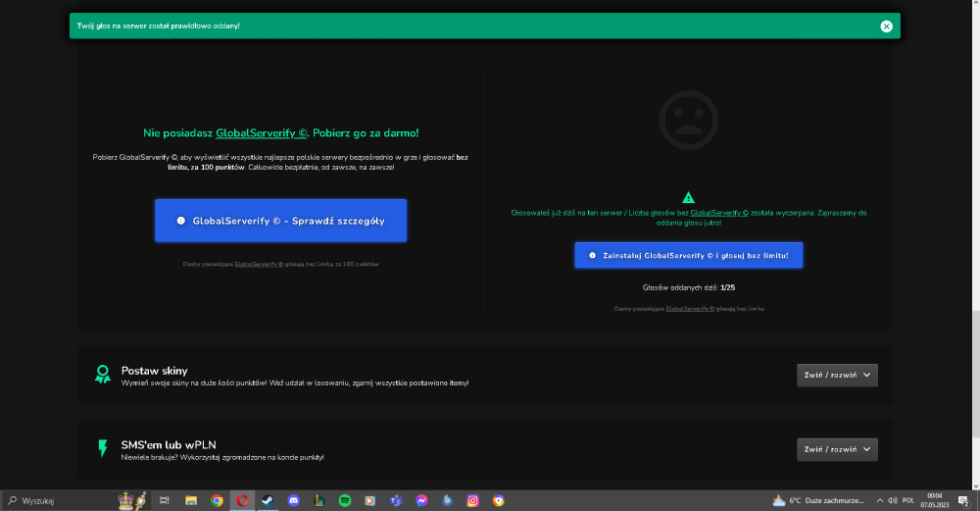Image resolution: width=980 pixels, height=511 pixels.
Task: Open the weather widget showing 6°C
Action: pos(818,500)
